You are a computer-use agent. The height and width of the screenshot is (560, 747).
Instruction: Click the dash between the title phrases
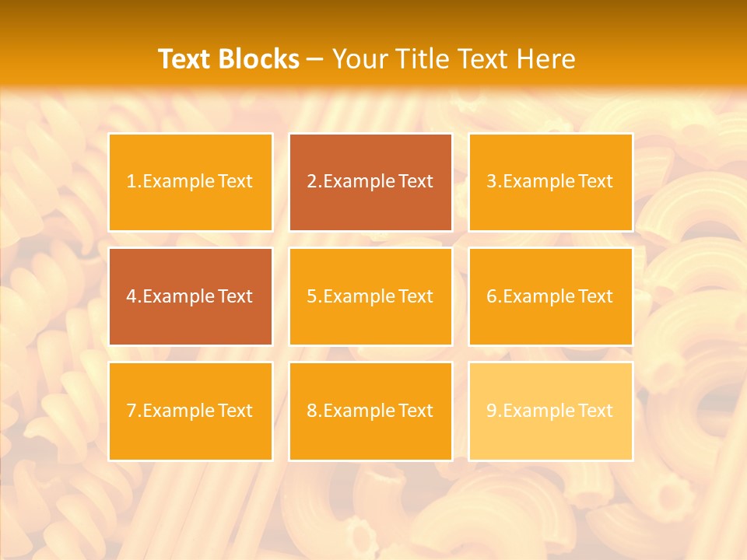pos(315,60)
